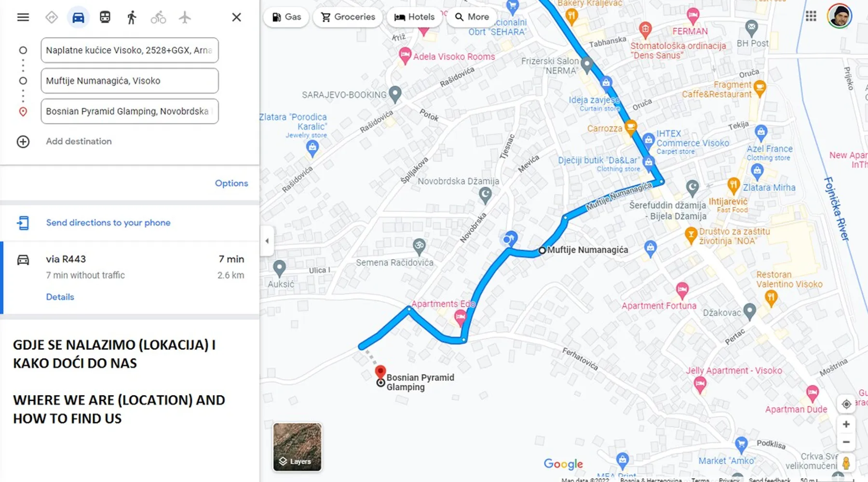Screen dimensions: 868x482
Task: Open the hamburger main menu
Action: pos(23,17)
